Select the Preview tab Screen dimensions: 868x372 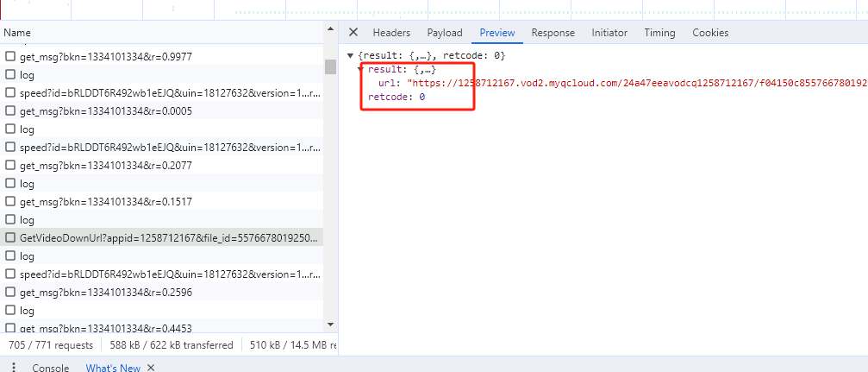[x=497, y=33]
